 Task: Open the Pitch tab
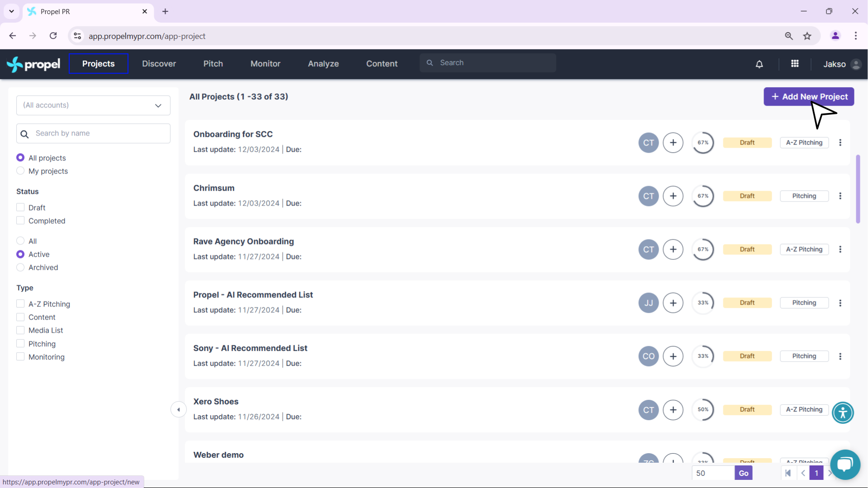[x=213, y=64]
